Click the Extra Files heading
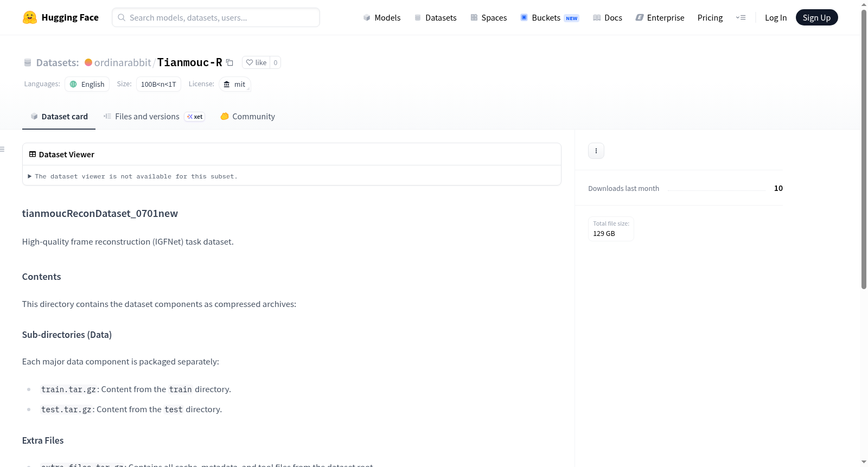The width and height of the screenshot is (868, 467). click(x=43, y=440)
